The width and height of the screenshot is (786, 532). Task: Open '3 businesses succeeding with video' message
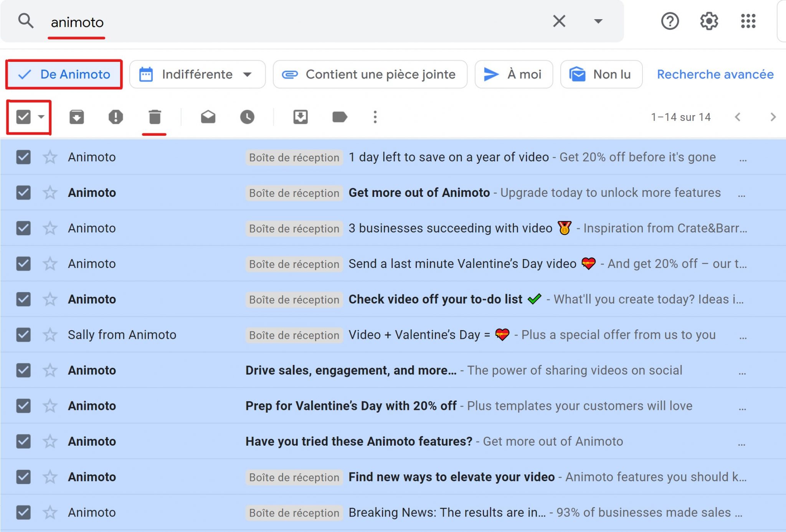(450, 228)
